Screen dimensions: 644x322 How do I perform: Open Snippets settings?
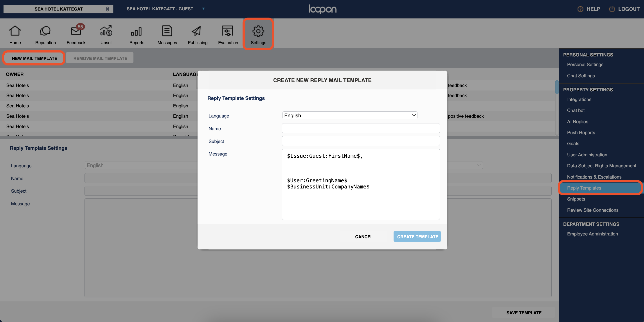(x=576, y=199)
